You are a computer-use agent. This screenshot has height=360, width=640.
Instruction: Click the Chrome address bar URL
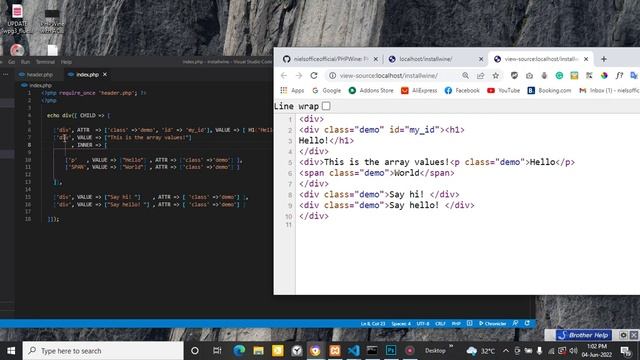pyautogui.click(x=389, y=76)
